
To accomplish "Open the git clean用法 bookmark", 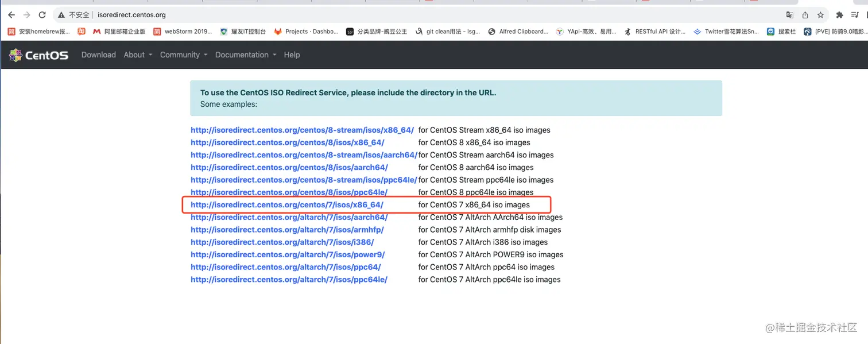I will tap(448, 32).
